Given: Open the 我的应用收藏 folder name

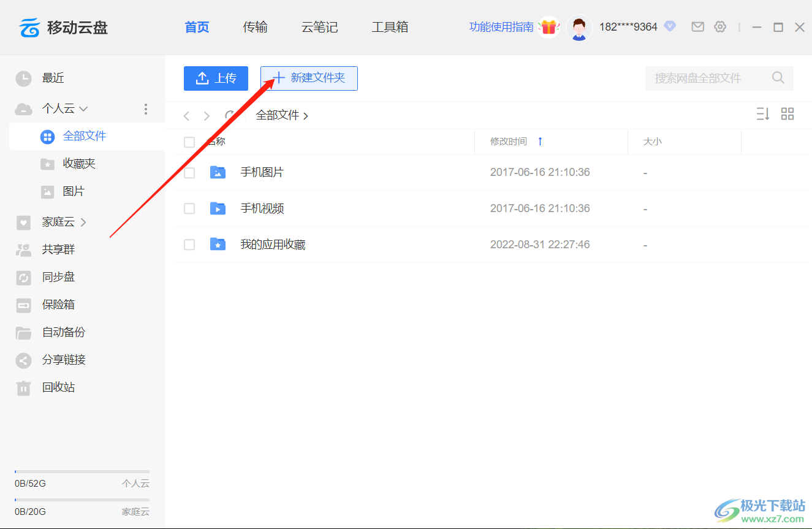Looking at the screenshot, I should point(273,245).
